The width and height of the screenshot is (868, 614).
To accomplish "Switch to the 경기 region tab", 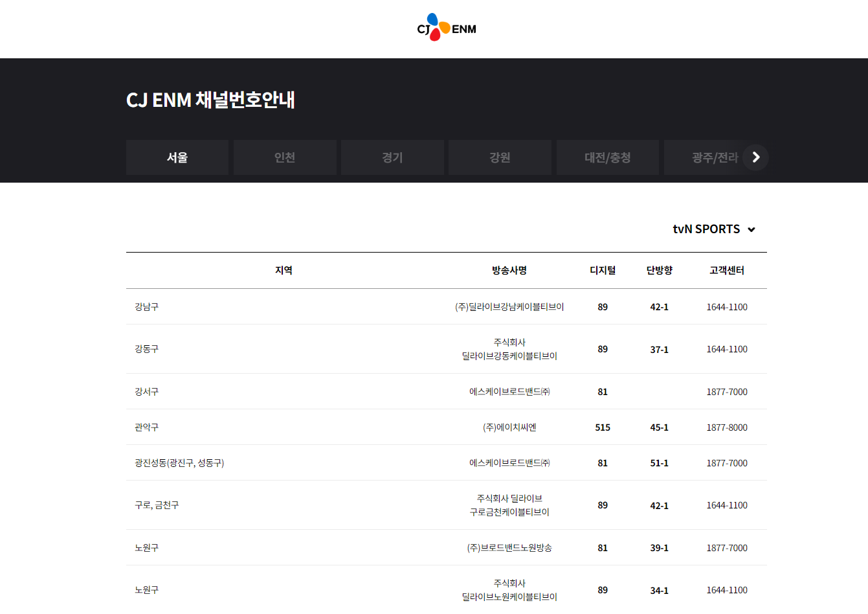I will click(x=392, y=157).
